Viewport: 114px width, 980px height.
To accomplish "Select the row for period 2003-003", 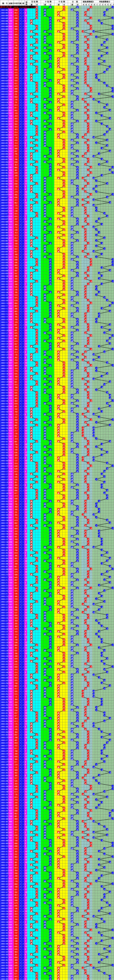I will pos(57,13).
